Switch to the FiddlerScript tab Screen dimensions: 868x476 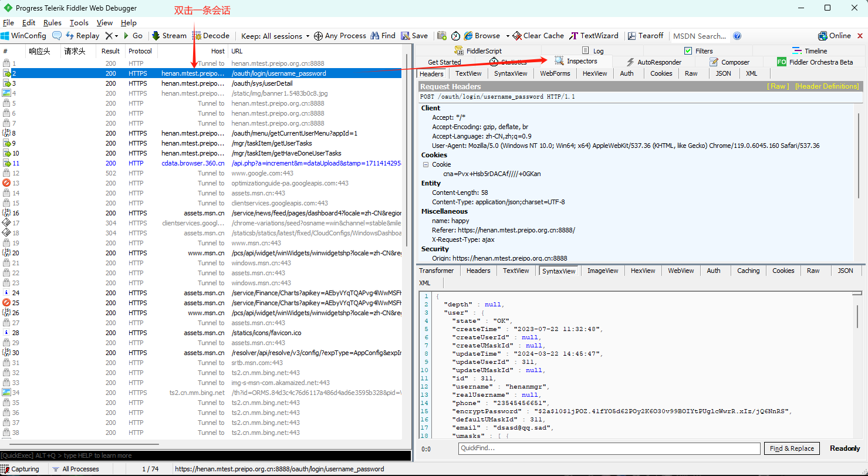pyautogui.click(x=477, y=51)
